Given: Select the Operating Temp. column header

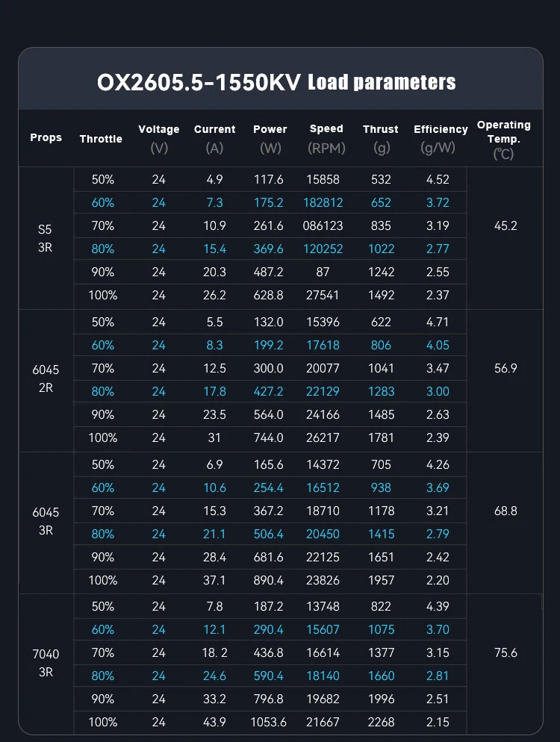Looking at the screenshot, I should click(504, 139).
